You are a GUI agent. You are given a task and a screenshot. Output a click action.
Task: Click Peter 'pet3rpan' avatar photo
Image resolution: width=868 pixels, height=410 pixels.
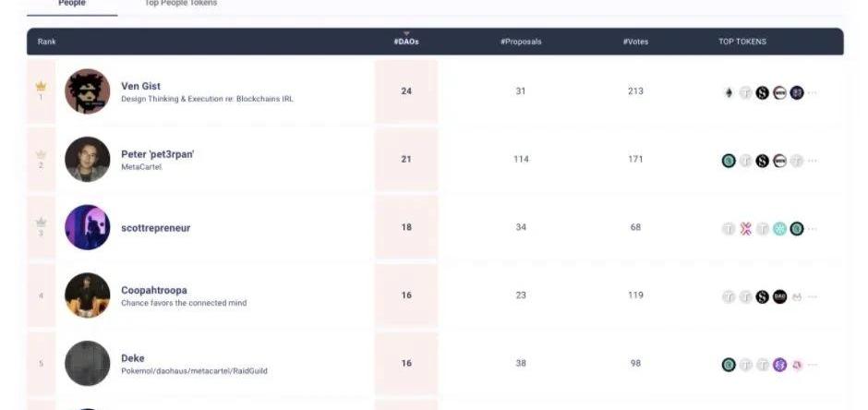(88, 160)
